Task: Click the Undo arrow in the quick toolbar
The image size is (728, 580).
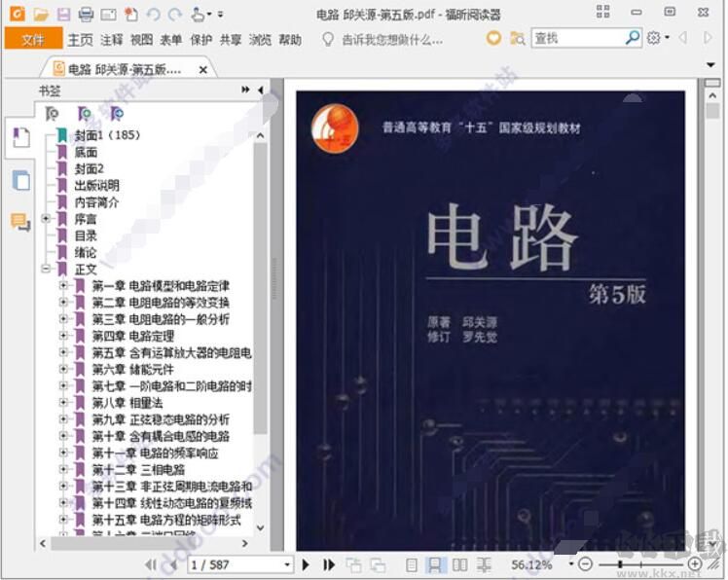Action: click(x=153, y=14)
